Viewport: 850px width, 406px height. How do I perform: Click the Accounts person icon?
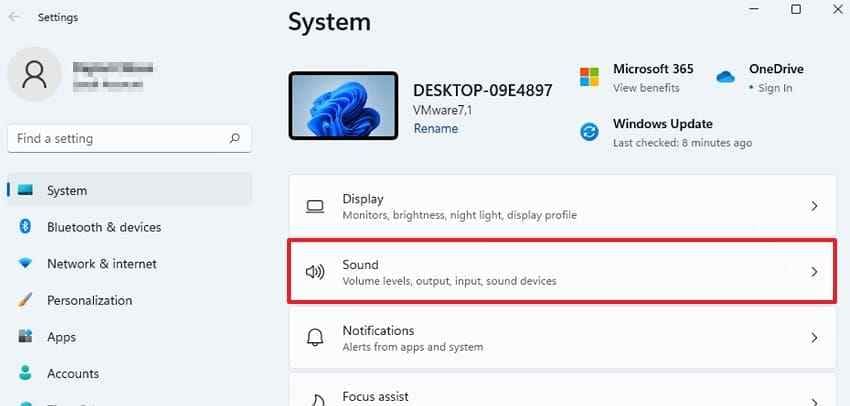click(25, 373)
